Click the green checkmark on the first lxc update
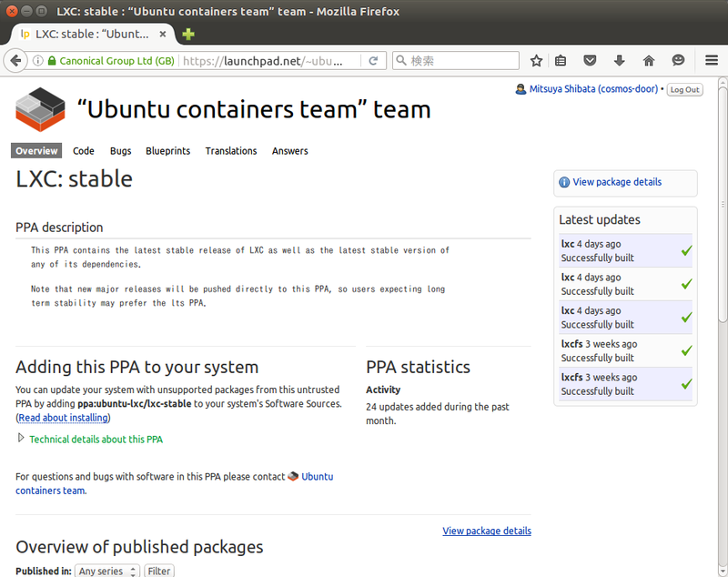The image size is (728, 577). click(687, 250)
